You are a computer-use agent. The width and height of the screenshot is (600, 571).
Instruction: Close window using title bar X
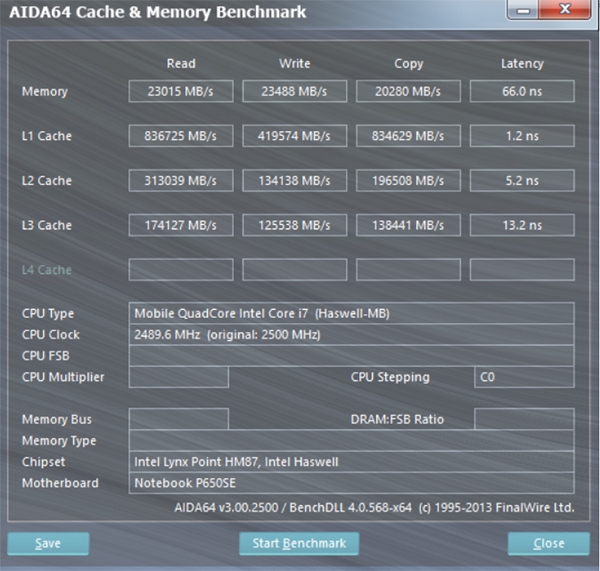point(565,10)
